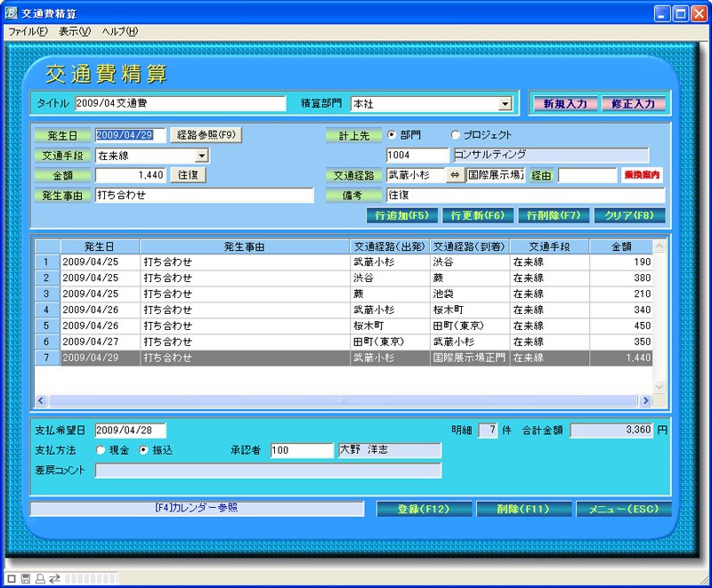Click the 池袋 arrival cell
This screenshot has width=712, height=588.
[470, 294]
